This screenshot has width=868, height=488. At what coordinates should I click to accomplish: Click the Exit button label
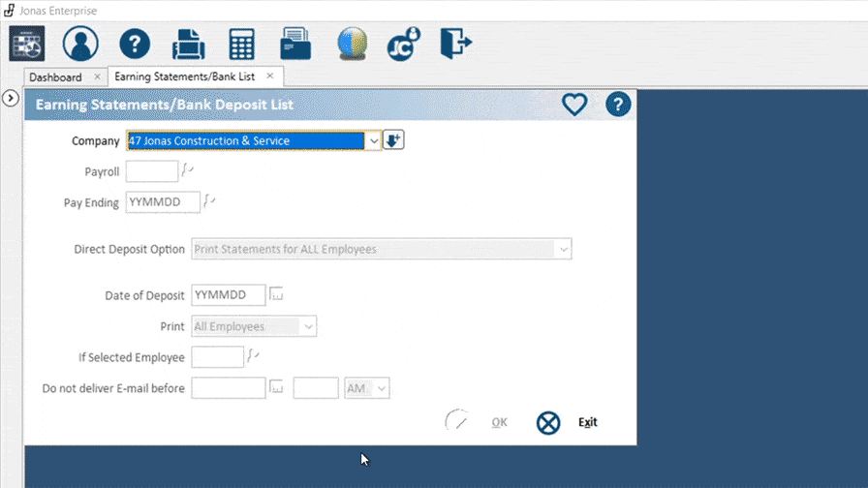point(588,422)
